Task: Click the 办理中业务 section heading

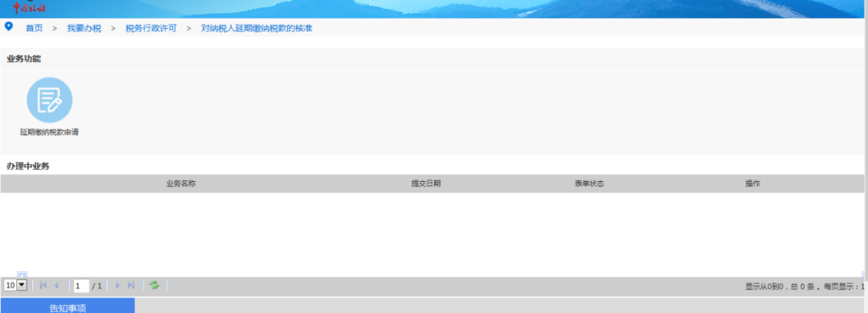Action: 27,166
